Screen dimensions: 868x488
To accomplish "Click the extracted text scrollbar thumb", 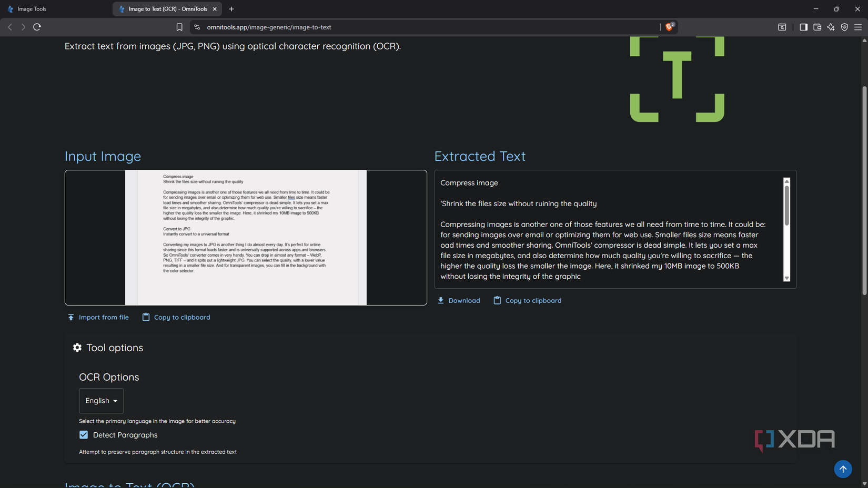I will [x=787, y=206].
